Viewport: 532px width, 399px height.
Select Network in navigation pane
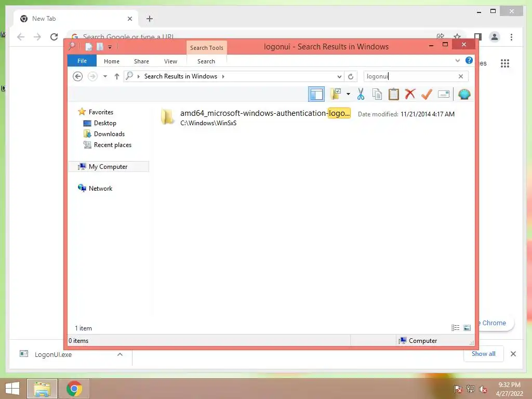tap(100, 188)
